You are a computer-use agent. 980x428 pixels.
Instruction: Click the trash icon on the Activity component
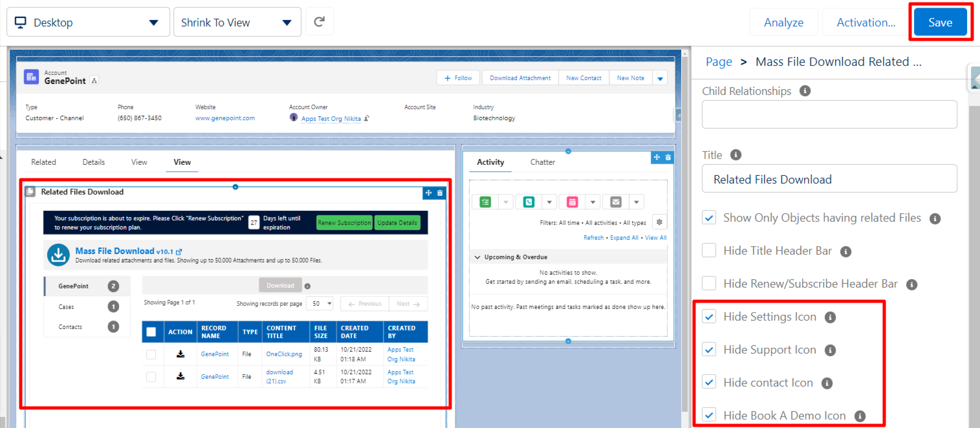668,157
